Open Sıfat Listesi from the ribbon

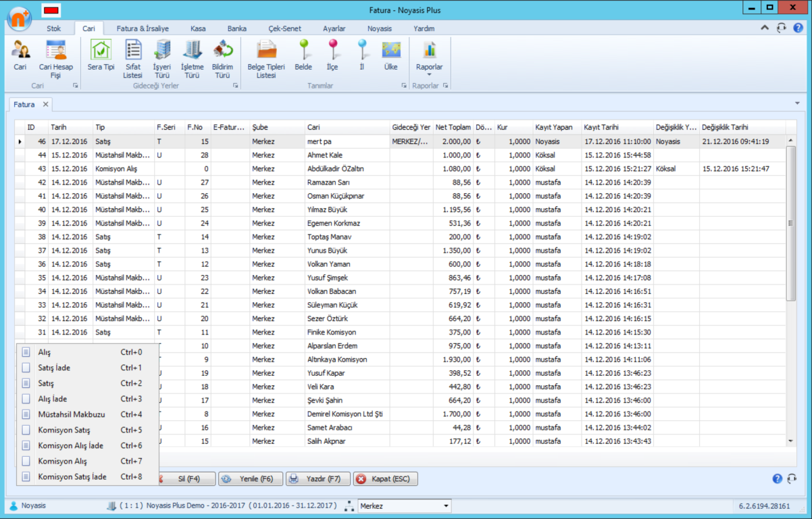point(133,59)
